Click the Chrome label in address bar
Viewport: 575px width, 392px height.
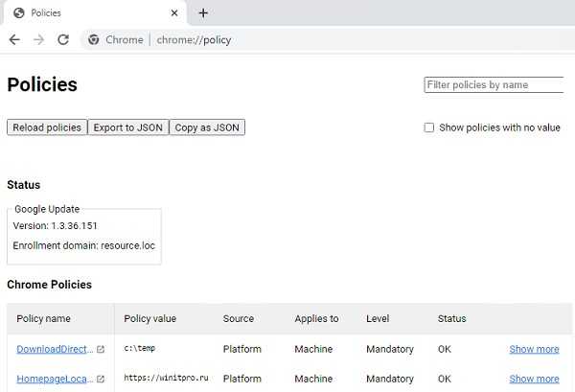(x=125, y=39)
